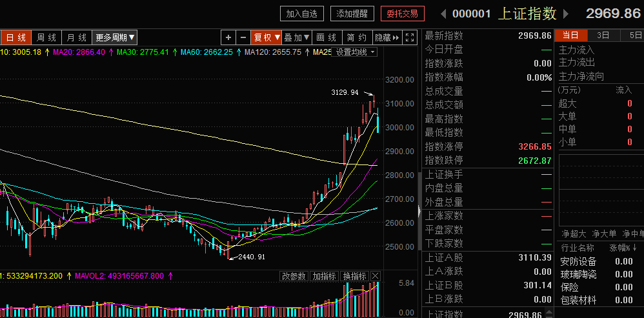Click stock code 000001
Image resolution: width=644 pixels, height=318 pixels.
[472, 14]
